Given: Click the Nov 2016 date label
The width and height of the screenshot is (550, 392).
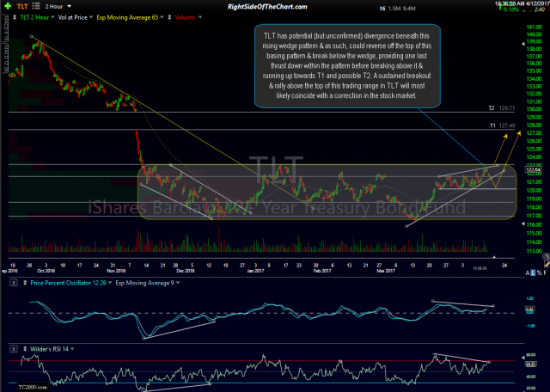Looking at the screenshot, I should (116, 271).
